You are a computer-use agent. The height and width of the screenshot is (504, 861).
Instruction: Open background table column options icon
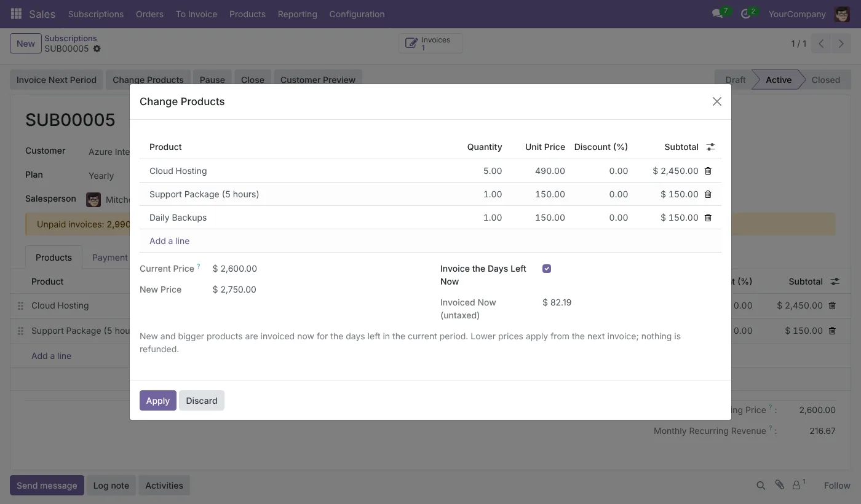[x=835, y=282]
